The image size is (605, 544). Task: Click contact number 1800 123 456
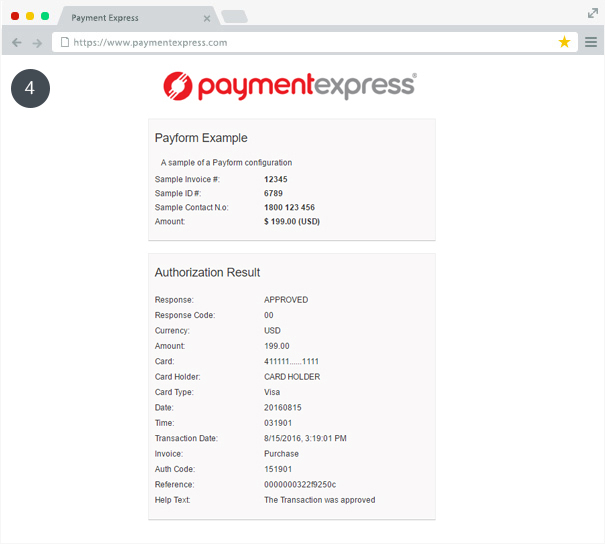[x=289, y=207]
